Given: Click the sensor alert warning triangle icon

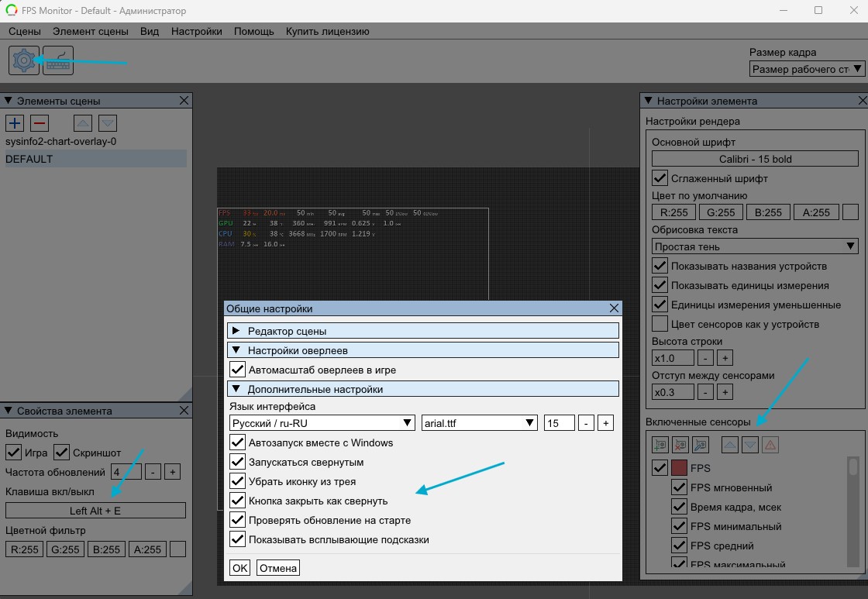Looking at the screenshot, I should point(770,445).
